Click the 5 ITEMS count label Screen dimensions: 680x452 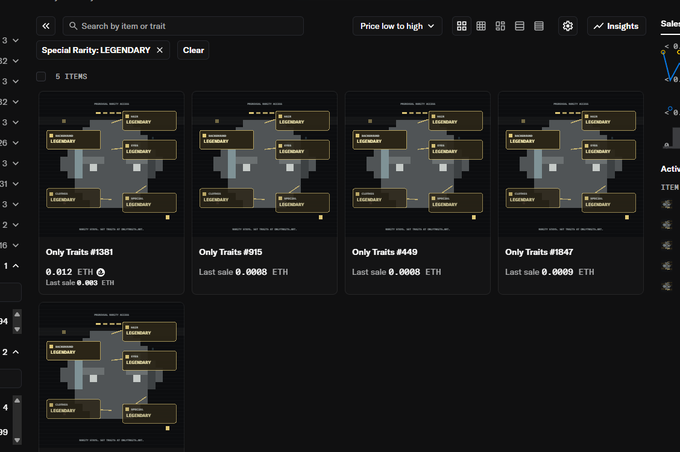pyautogui.click(x=71, y=77)
